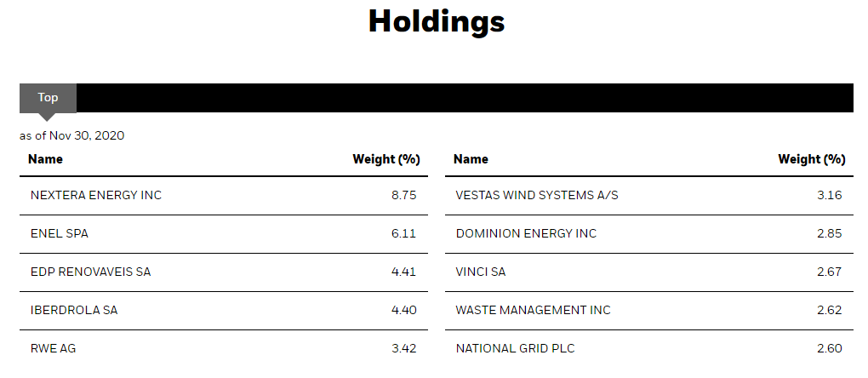Viewport: 868px width, 378px height.
Task: Click the Holdings page heading
Action: click(437, 21)
